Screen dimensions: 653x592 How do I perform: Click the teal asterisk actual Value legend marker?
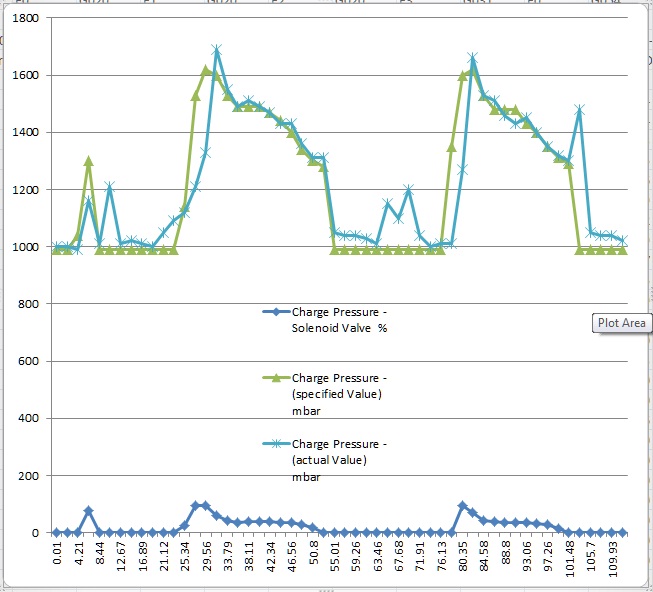coord(274,443)
